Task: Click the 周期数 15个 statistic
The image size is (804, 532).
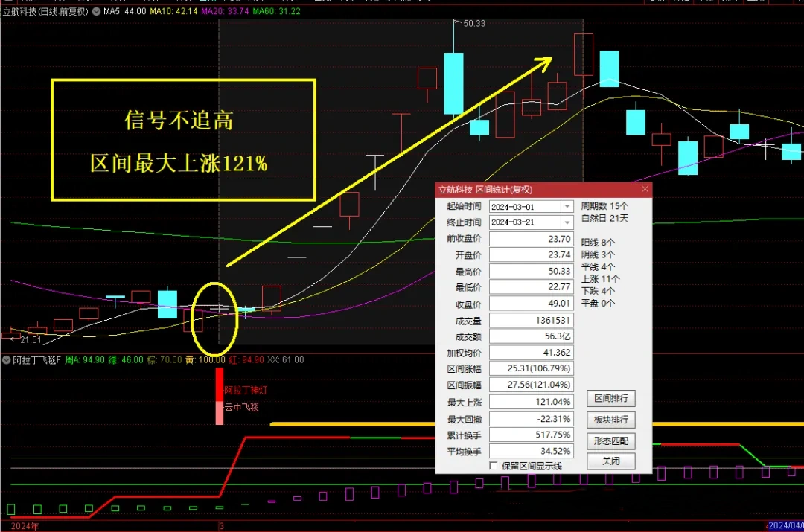Action: 604,206
